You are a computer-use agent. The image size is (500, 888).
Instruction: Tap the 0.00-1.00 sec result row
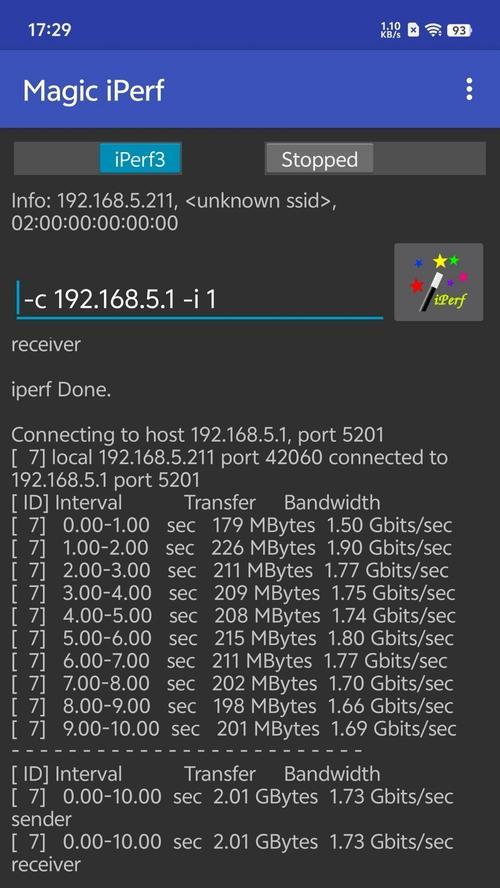[232, 525]
